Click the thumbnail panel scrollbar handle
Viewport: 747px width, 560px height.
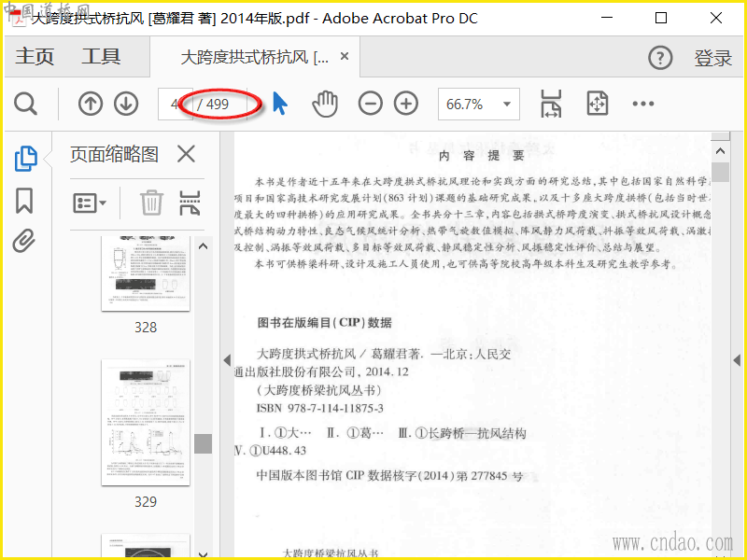click(203, 443)
